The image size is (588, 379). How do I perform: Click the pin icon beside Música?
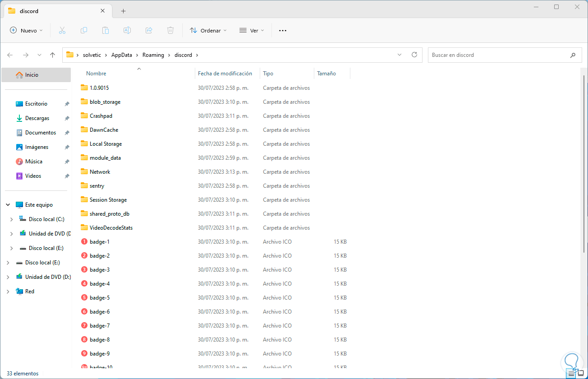67,162
